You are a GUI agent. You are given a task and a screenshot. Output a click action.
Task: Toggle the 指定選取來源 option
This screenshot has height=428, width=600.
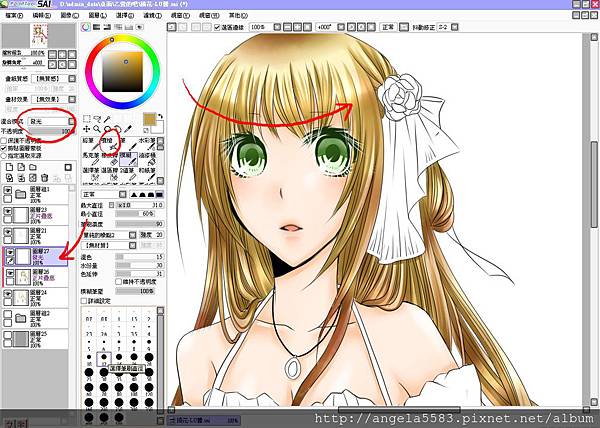pos(4,156)
